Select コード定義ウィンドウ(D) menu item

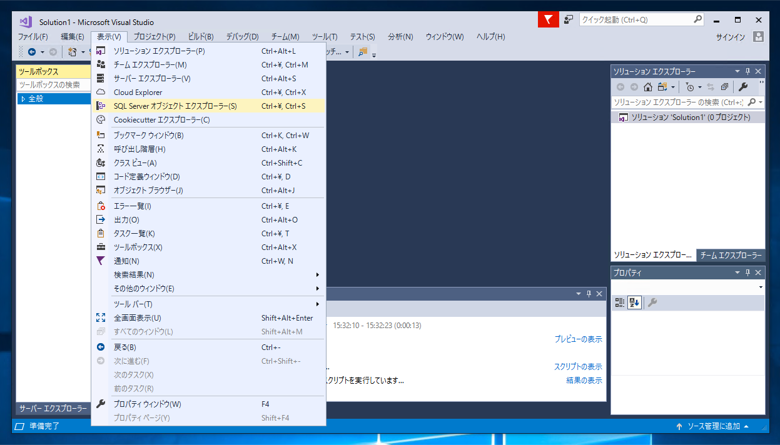[x=209, y=177]
